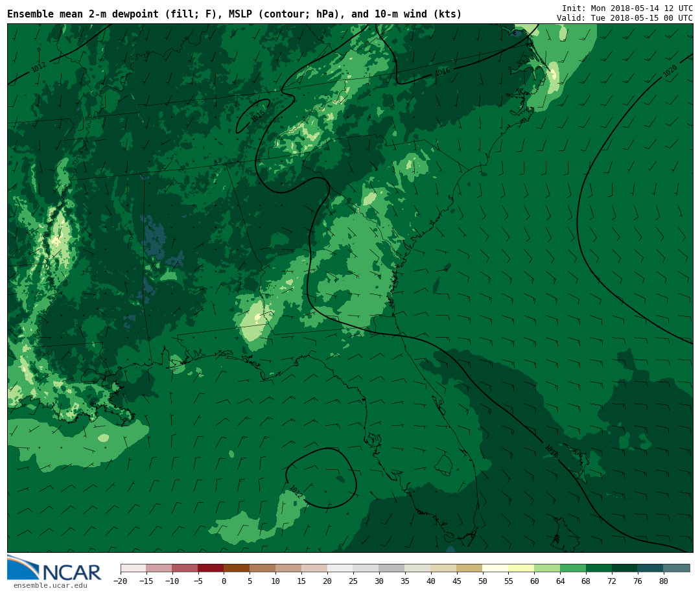Pick the 72 to 76 dark green swatch

pos(625,568)
